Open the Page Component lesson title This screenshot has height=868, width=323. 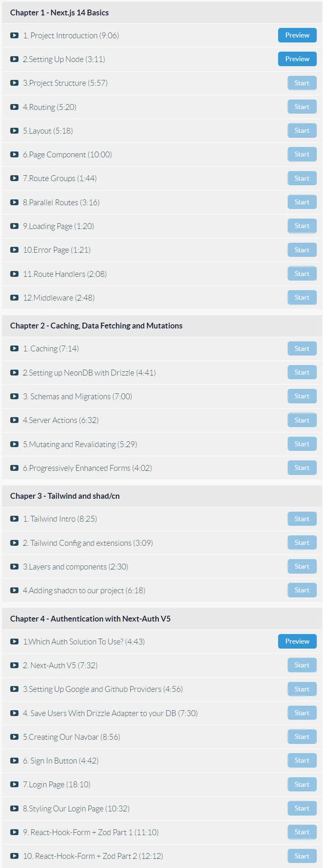click(67, 155)
